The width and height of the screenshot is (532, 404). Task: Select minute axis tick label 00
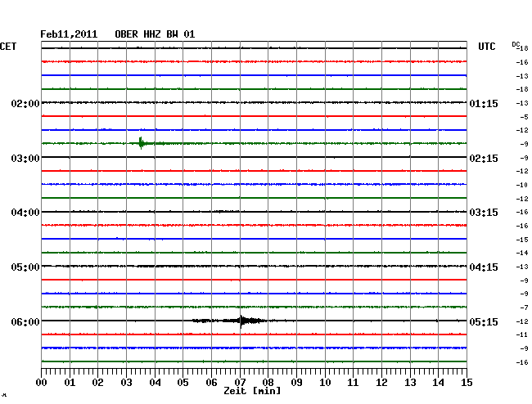pyautogui.click(x=42, y=383)
